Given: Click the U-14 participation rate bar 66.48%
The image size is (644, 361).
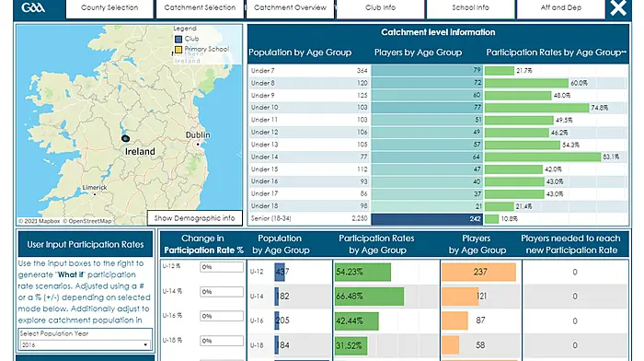Looking at the screenshot, I should 369,296.
